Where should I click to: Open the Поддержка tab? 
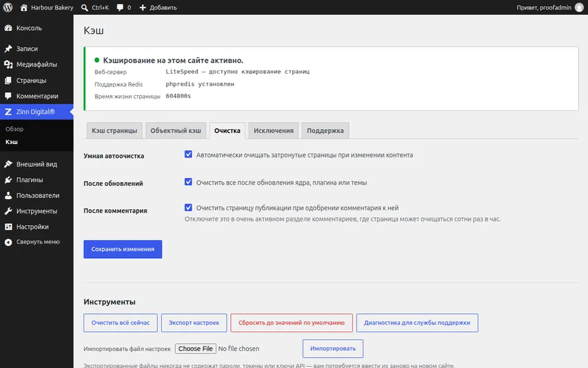coord(325,131)
